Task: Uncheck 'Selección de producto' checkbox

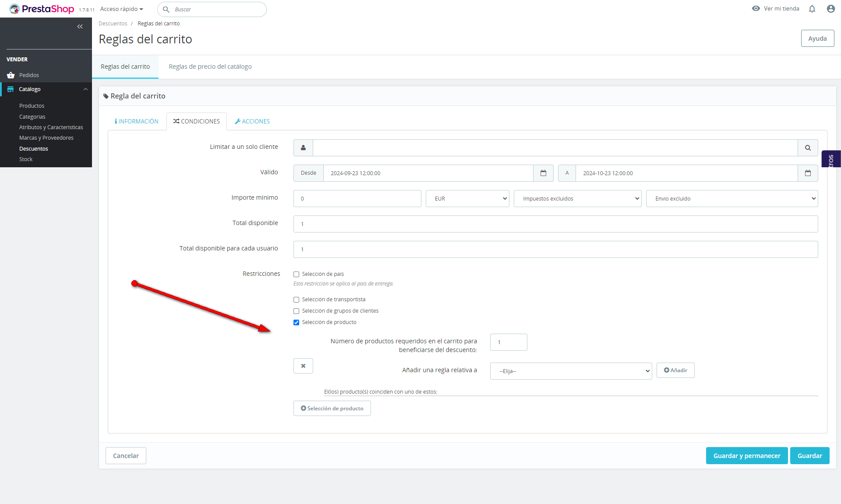Action: (x=297, y=323)
